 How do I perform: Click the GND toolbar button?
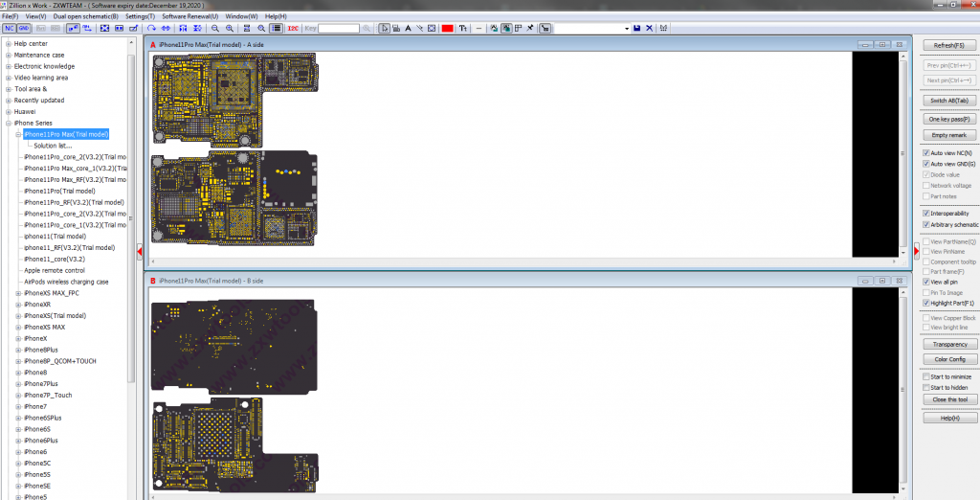coord(24,29)
